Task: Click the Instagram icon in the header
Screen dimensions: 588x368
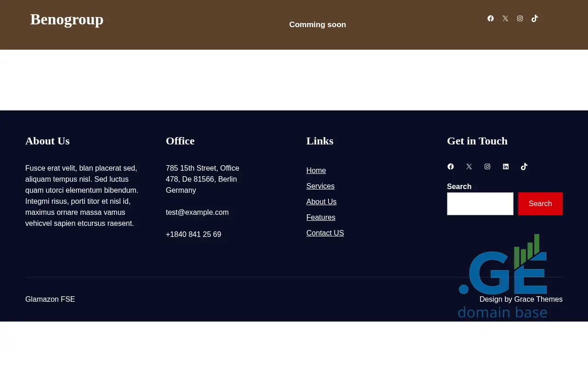Action: click(x=520, y=18)
